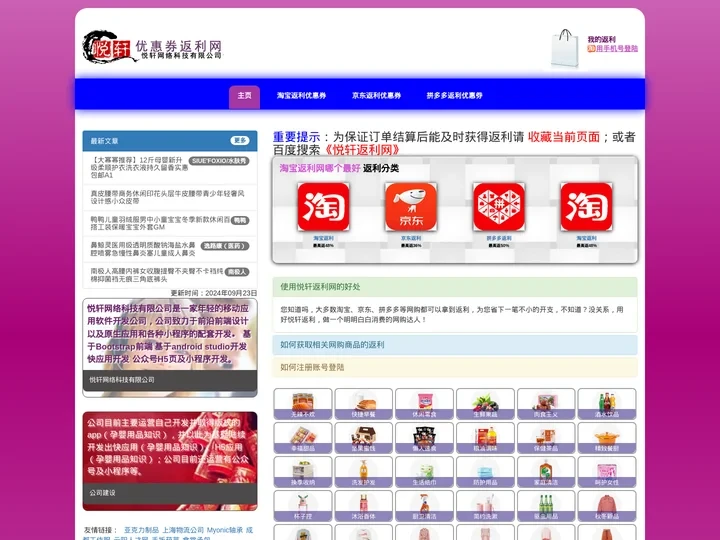This screenshot has height=540, width=720.
Task: Click the SIUEFOXID/水肤秀 brand badge
Action: point(219,161)
